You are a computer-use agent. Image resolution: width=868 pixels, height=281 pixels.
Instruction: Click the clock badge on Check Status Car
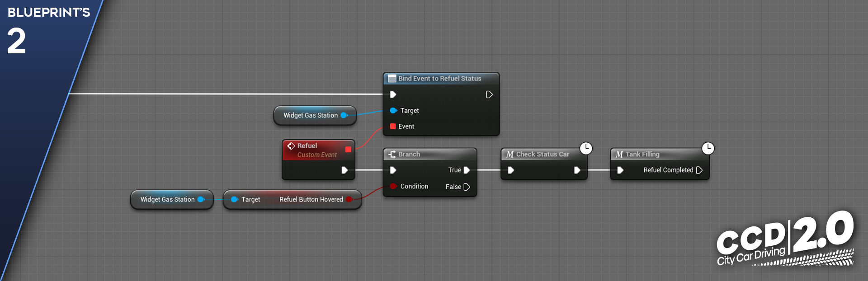coord(586,148)
